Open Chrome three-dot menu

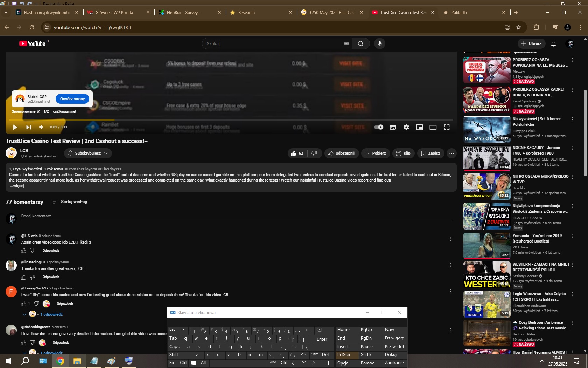click(580, 27)
